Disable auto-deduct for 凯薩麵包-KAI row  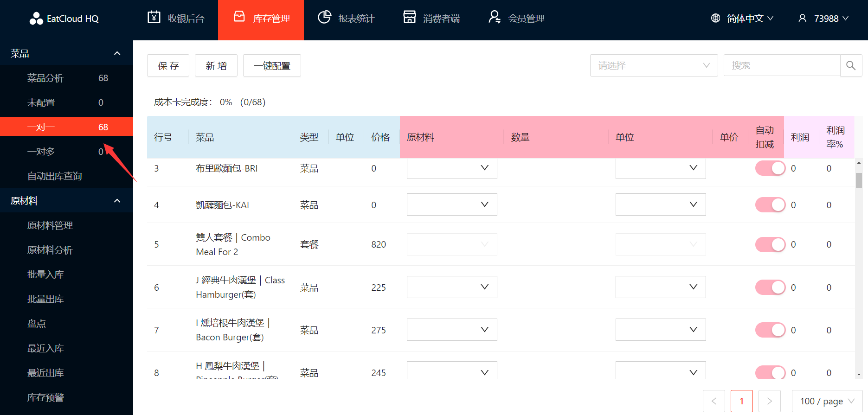770,204
